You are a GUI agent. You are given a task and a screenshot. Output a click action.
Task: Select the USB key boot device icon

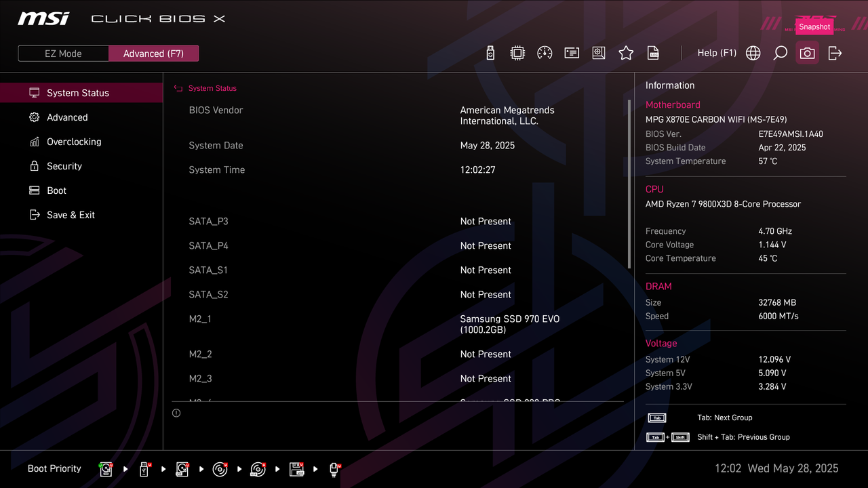click(144, 469)
